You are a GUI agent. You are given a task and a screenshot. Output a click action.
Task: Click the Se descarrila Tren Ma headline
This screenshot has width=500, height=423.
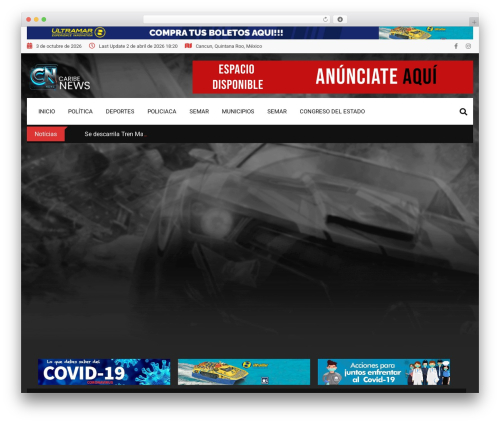[115, 134]
